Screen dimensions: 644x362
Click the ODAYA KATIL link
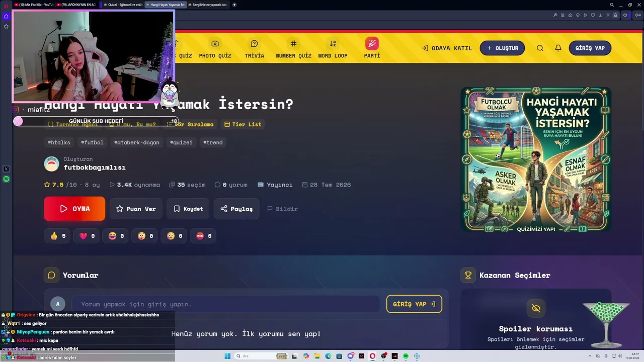pos(447,48)
